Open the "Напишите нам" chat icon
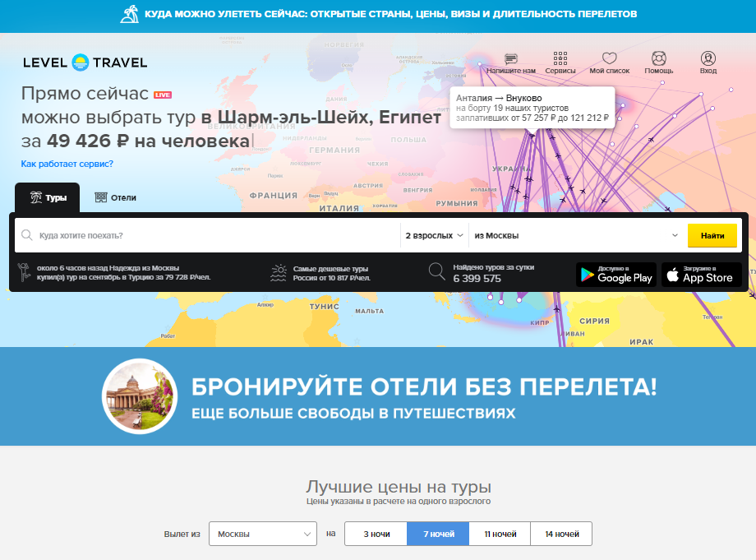The image size is (756, 560). click(510, 59)
